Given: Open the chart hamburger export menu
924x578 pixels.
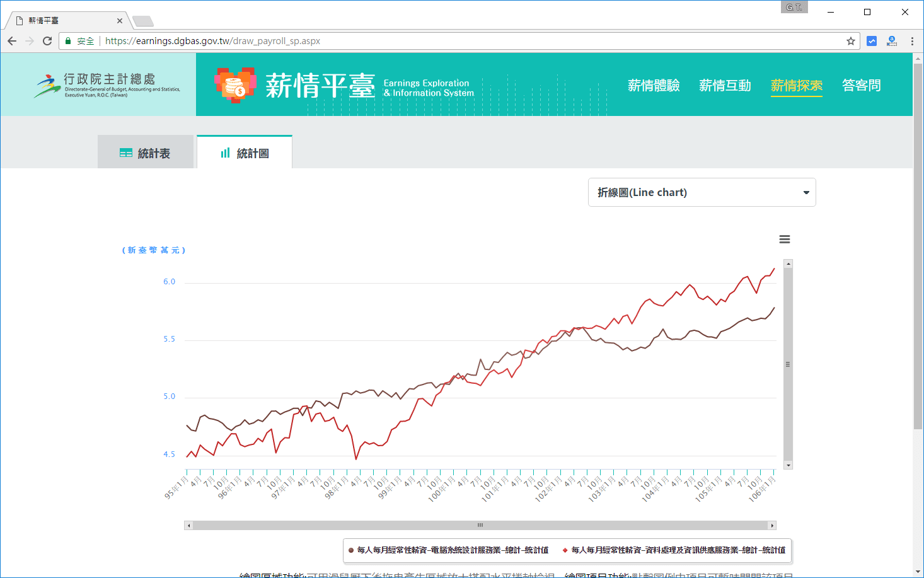Looking at the screenshot, I should tap(785, 240).
